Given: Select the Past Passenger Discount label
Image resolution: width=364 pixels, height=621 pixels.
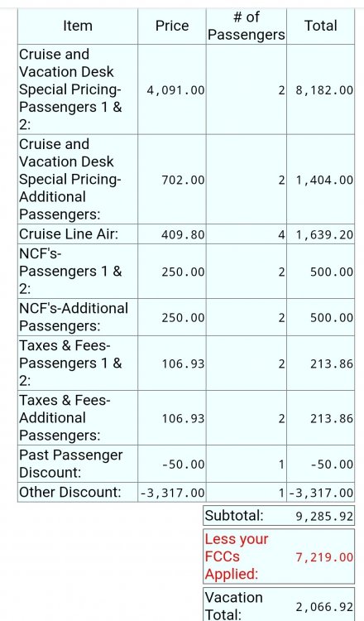Looking at the screenshot, I should [71, 464].
